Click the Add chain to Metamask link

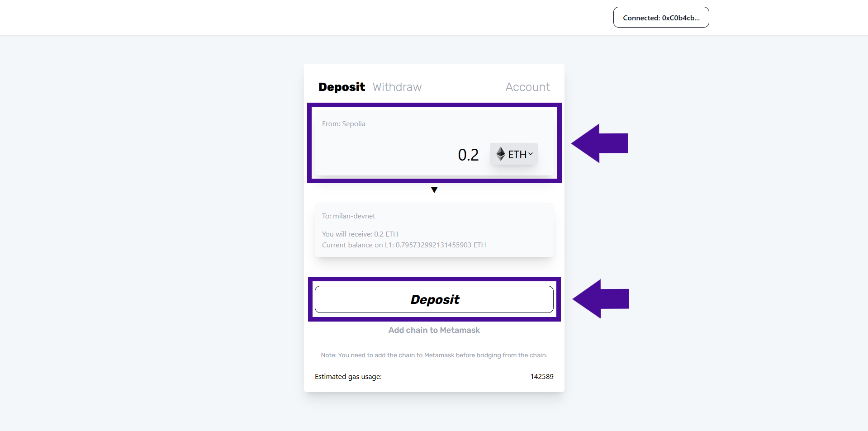(434, 330)
